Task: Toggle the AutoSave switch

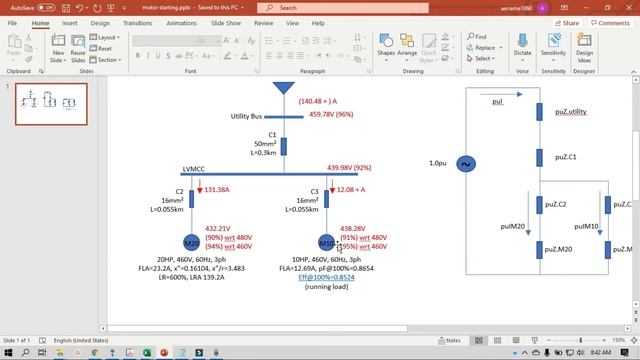Action: pyautogui.click(x=46, y=8)
